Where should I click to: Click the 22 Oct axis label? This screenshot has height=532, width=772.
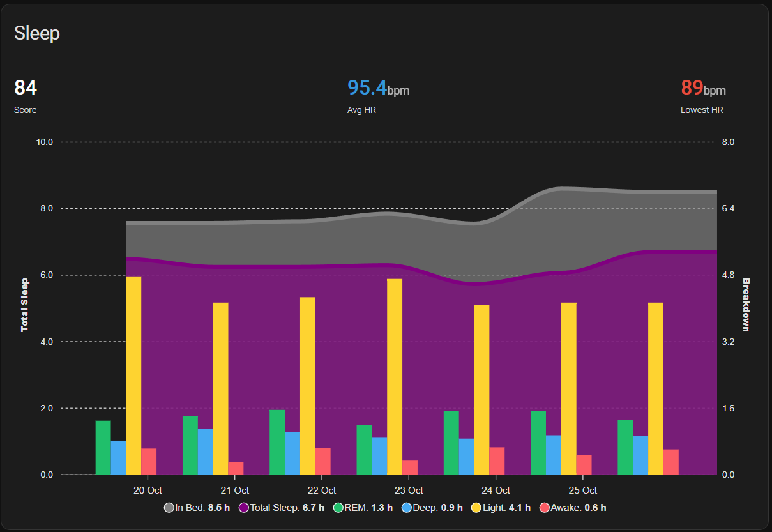[321, 490]
